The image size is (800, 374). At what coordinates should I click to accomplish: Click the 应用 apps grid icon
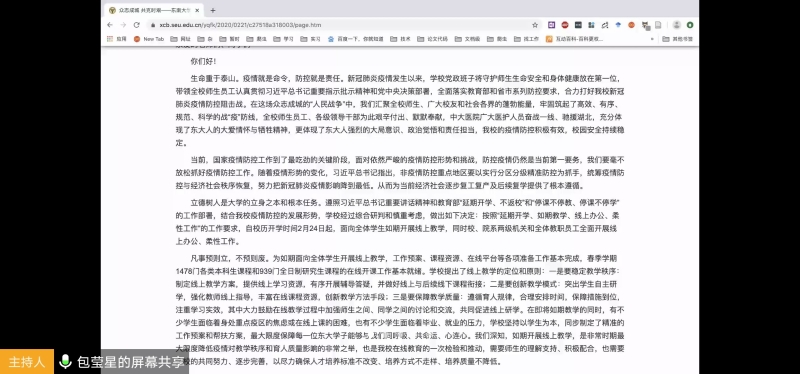pyautogui.click(x=110, y=39)
